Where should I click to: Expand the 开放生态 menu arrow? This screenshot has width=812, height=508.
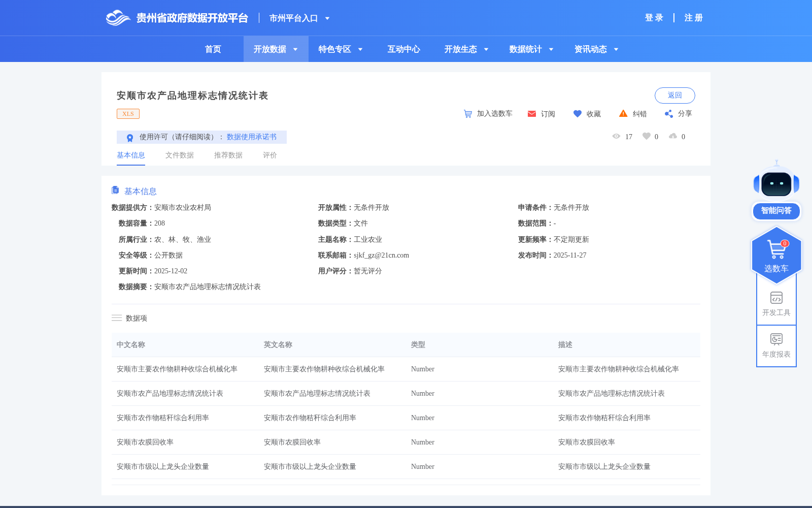[x=486, y=49]
